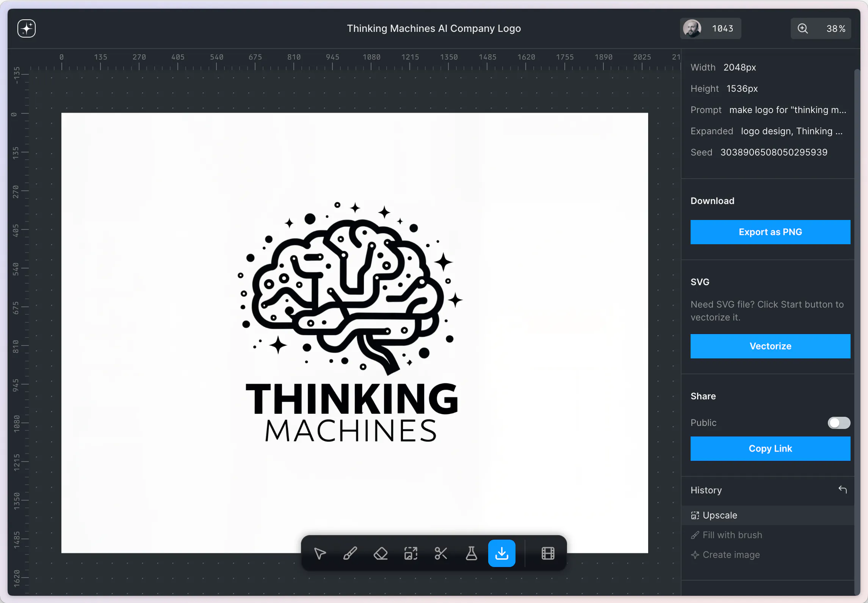Undo using the History arrow icon
The height and width of the screenshot is (603, 868).
pos(843,490)
